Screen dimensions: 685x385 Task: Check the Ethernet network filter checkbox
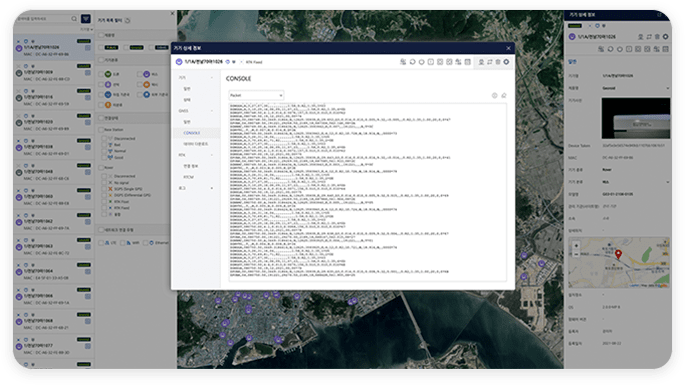[146, 243]
